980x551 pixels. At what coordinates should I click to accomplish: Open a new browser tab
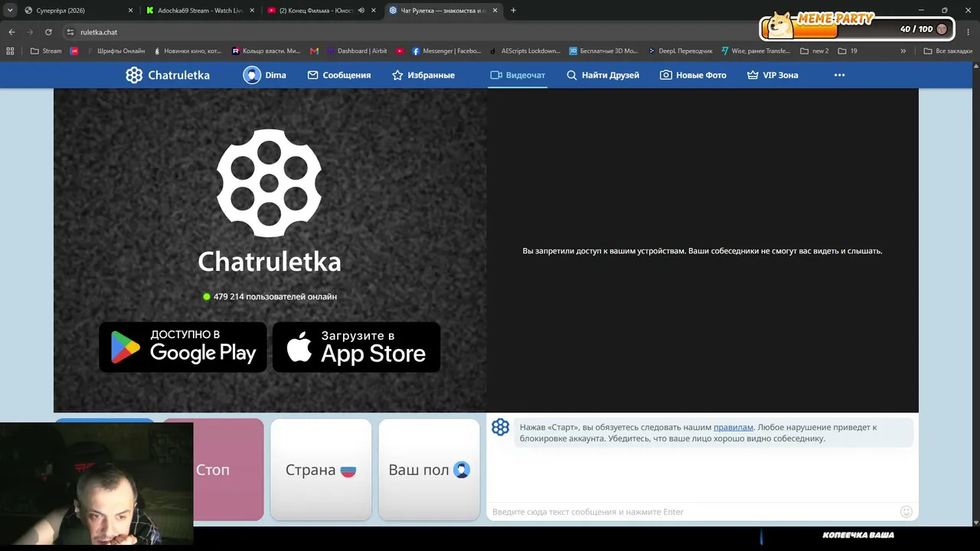pyautogui.click(x=513, y=11)
